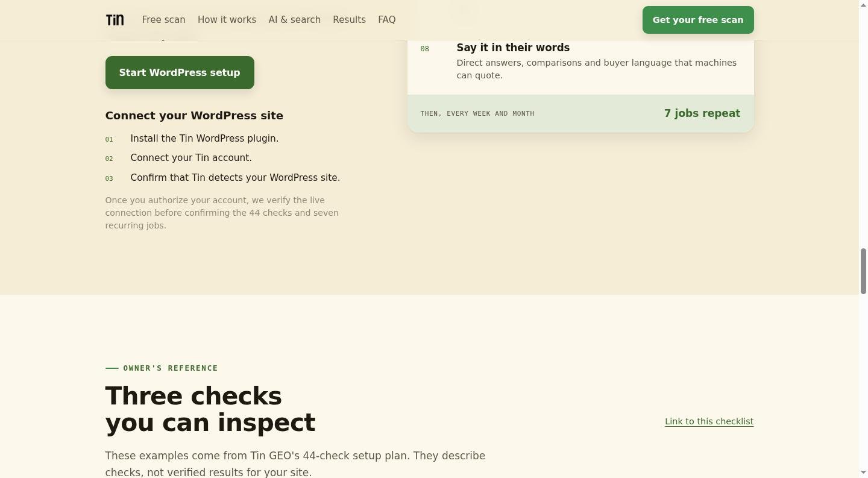The width and height of the screenshot is (868, 478).
Task: Click the vertical scrollbar thumb
Action: 863,271
